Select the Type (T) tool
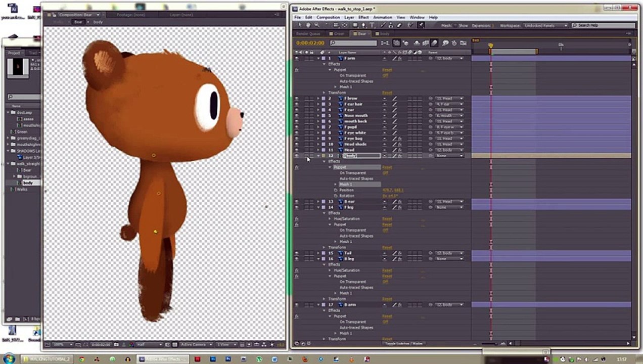The image size is (643, 364). [x=372, y=25]
